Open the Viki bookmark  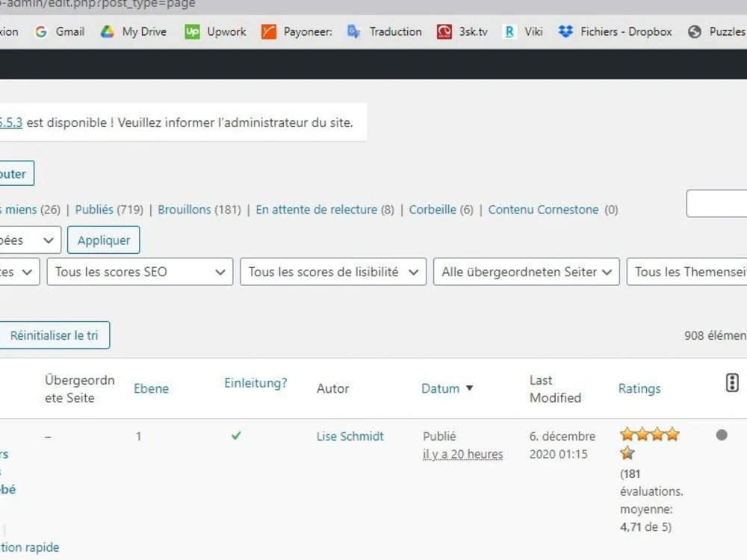coord(523,32)
